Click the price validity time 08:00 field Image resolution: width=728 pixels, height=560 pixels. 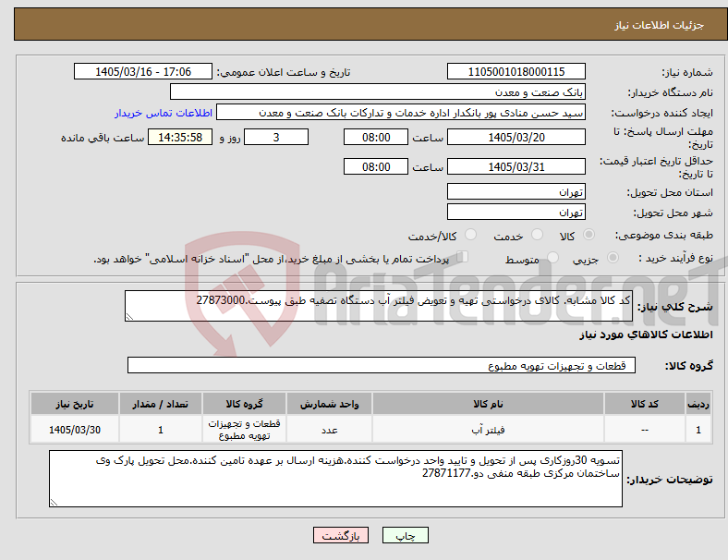point(376,166)
